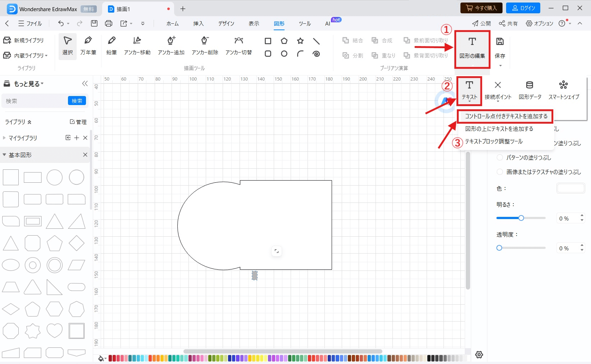Click the undo arrow icon
This screenshot has height=364, width=591.
(61, 23)
